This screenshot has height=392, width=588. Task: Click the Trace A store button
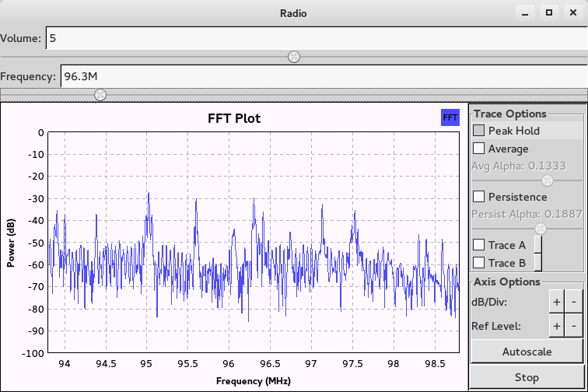(537, 244)
